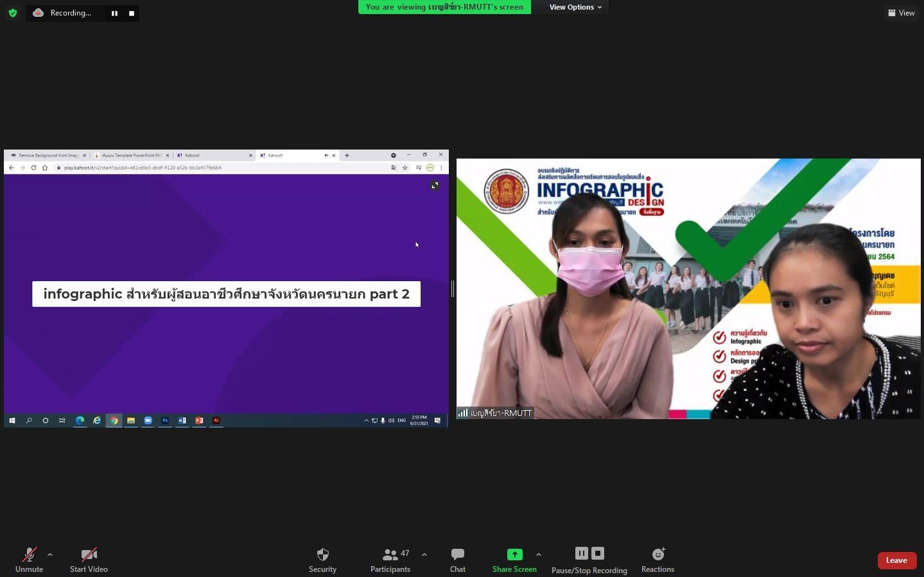Expand share options arrow beside Share Screen
The width and height of the screenshot is (924, 577).
pyautogui.click(x=539, y=555)
